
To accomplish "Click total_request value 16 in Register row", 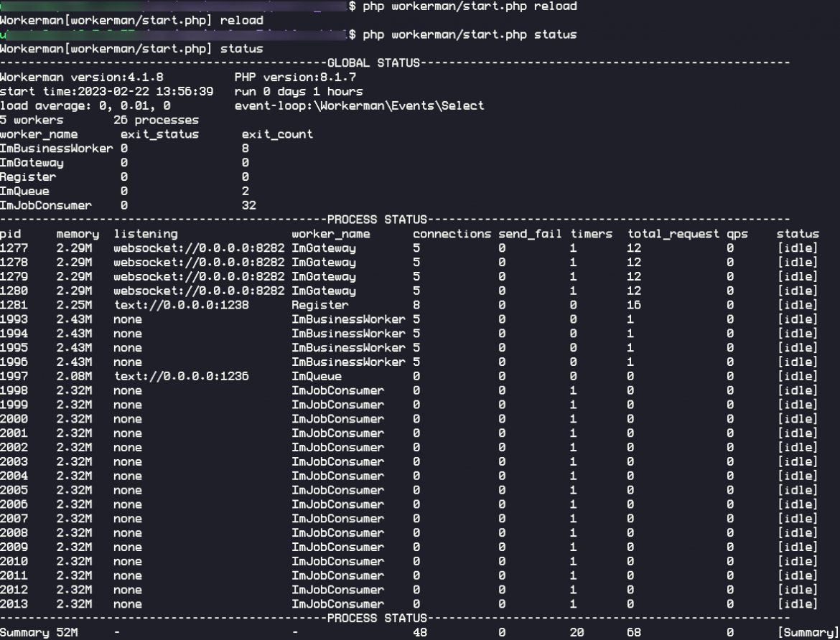I will tap(634, 305).
